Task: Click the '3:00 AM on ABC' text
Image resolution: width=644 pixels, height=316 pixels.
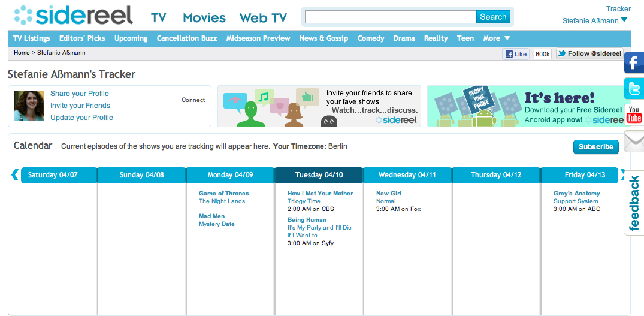Action: pos(577,209)
